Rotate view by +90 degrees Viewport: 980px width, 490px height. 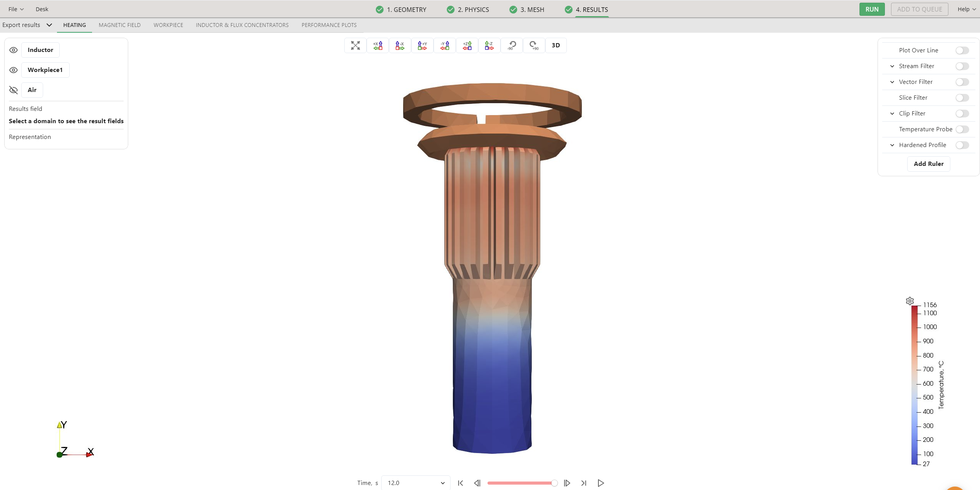534,45
